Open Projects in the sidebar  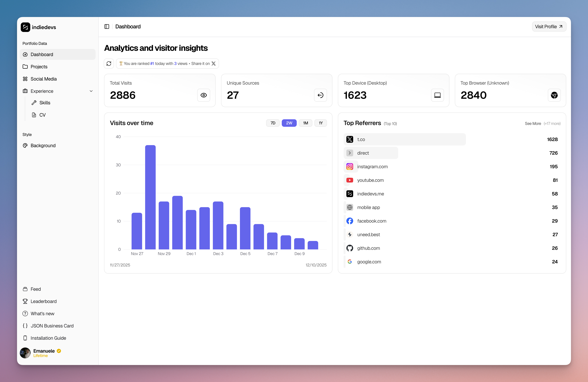pyautogui.click(x=39, y=67)
